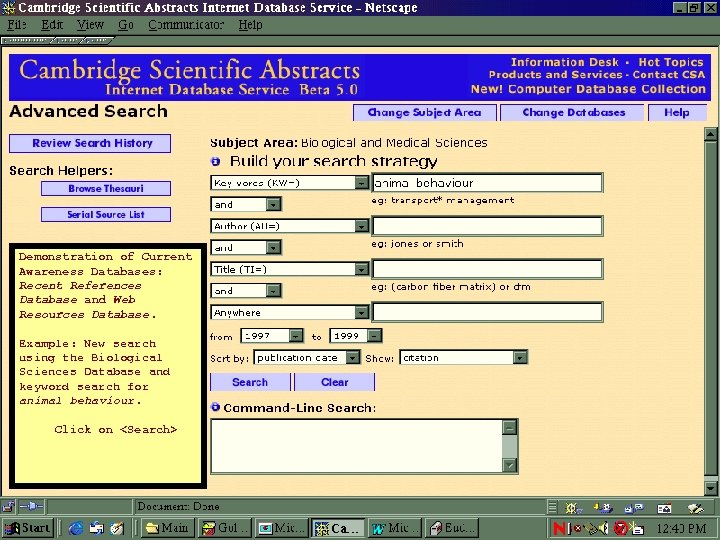This screenshot has height=540, width=720.
Task: Open the Help menu in the menu bar
Action: [250, 25]
